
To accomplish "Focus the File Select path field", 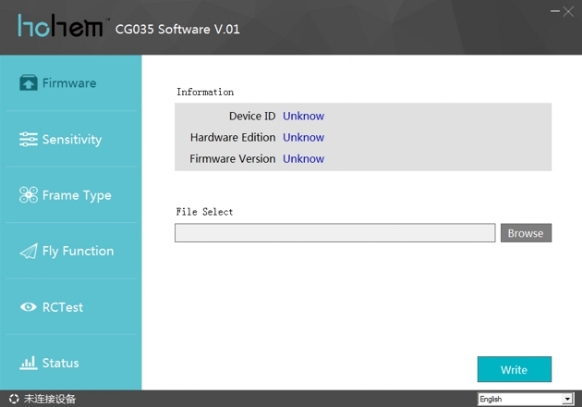I will click(x=335, y=233).
